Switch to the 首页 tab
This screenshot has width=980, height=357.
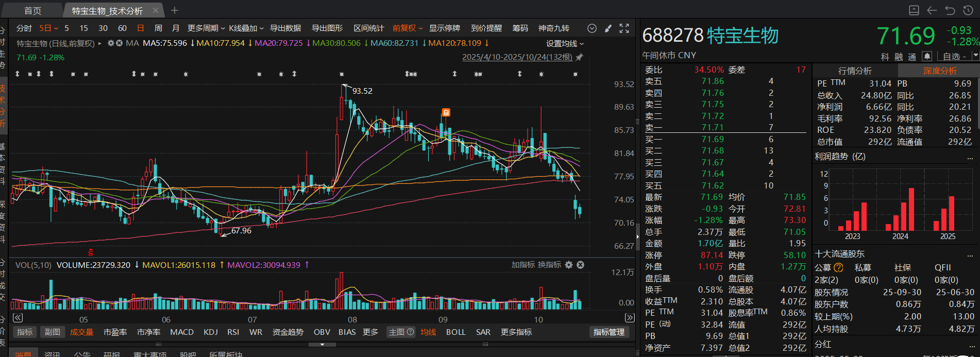pos(32,11)
